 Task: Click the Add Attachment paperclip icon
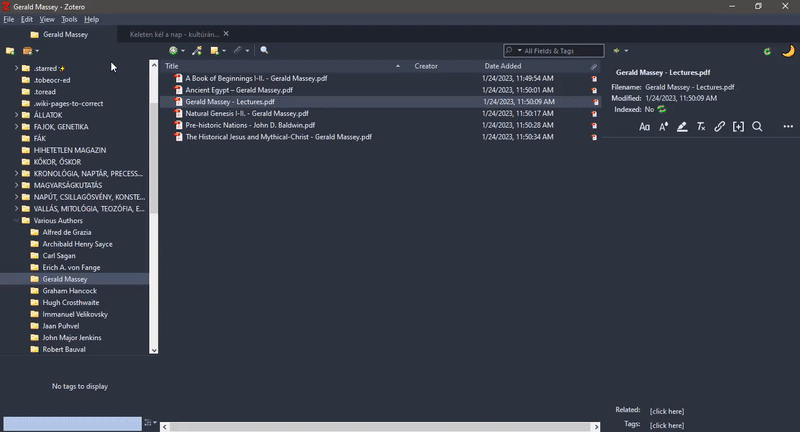pos(238,50)
